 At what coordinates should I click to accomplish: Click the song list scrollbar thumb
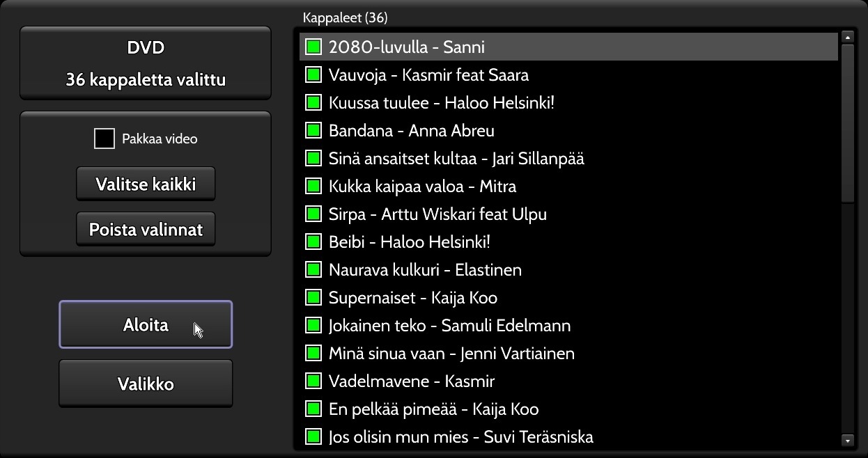coord(848,123)
